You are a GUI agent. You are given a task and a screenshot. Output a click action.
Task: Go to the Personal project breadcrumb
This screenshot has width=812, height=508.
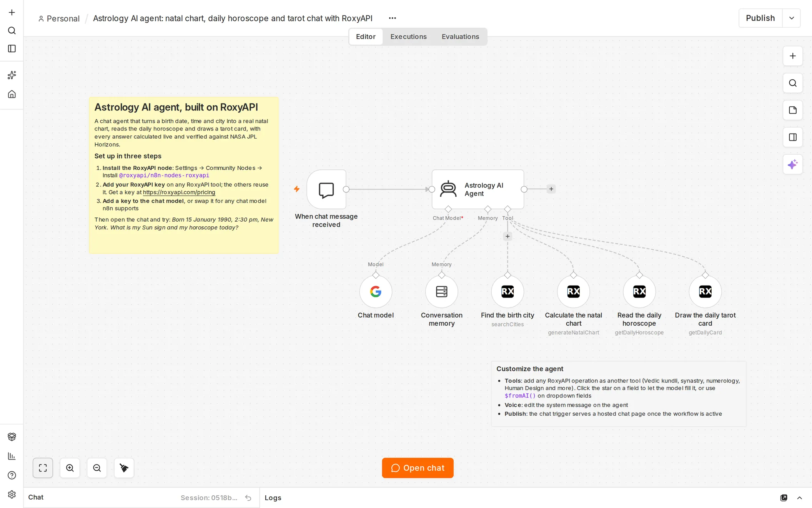59,18
